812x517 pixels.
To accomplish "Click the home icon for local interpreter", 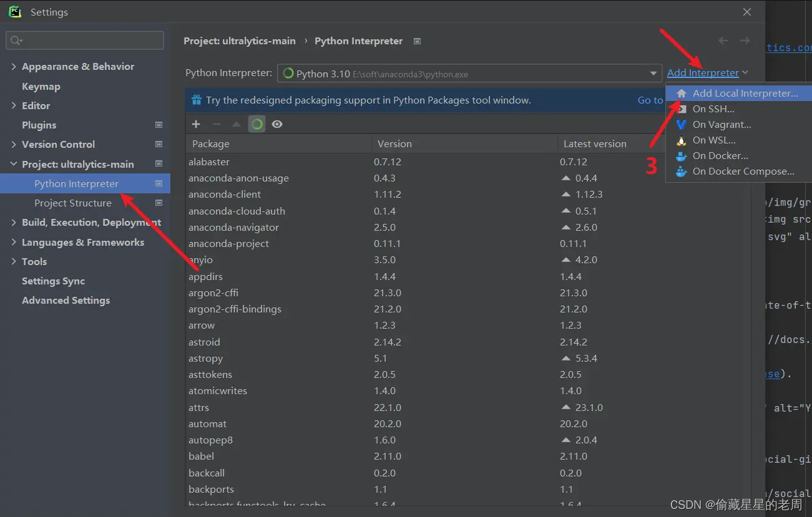I will coord(682,94).
